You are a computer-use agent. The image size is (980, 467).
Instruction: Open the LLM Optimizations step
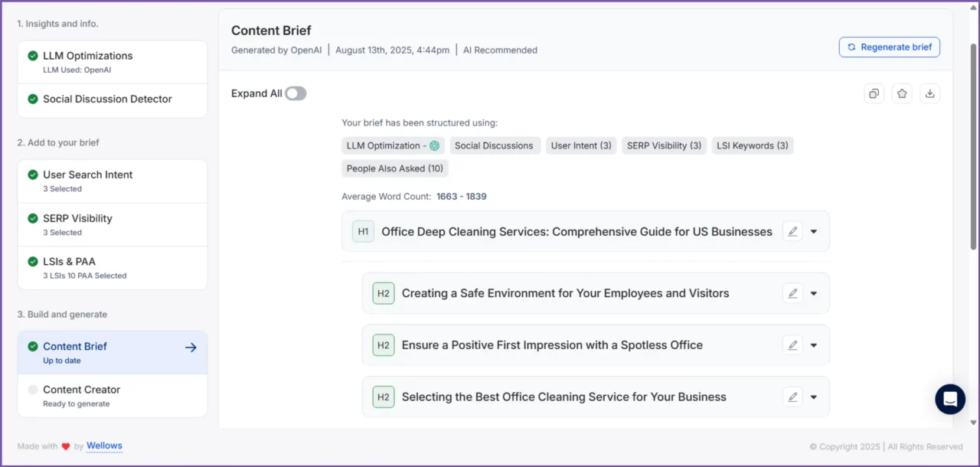[x=112, y=61]
